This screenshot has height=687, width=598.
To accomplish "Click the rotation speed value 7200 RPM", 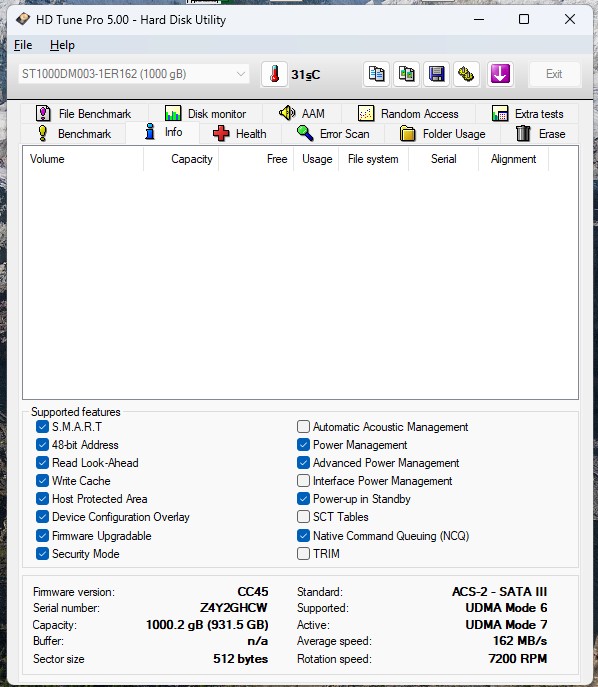I will click(518, 659).
